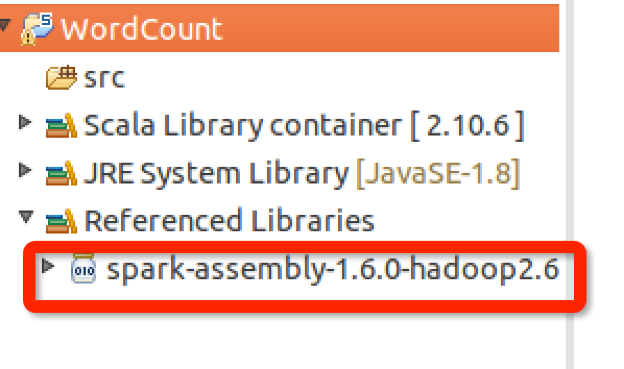
Task: Expand the JRE System Library node
Action: [25, 170]
